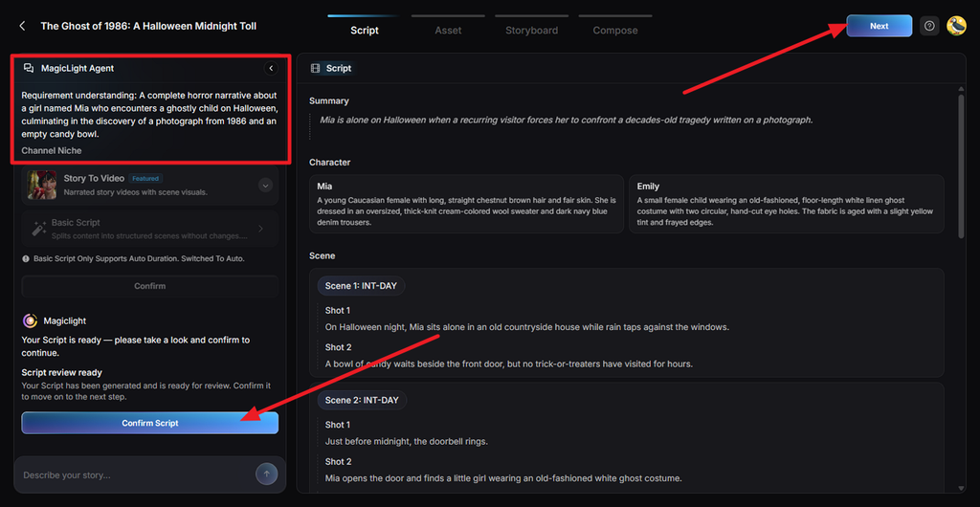Click Scene 2 Shot 1 doorbell text
This screenshot has width=980, height=507.
(406, 441)
